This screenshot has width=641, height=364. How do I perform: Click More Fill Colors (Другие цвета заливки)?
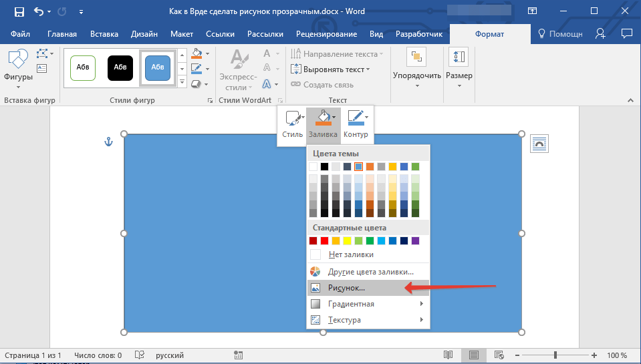click(370, 272)
